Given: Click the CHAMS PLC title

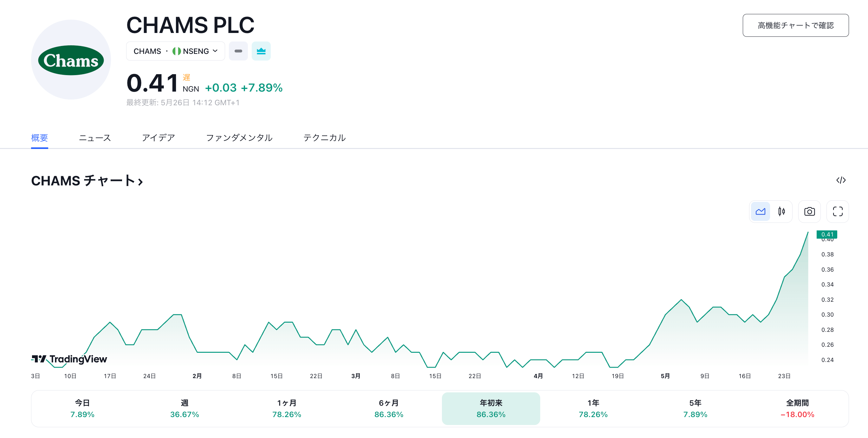Looking at the screenshot, I should point(191,25).
